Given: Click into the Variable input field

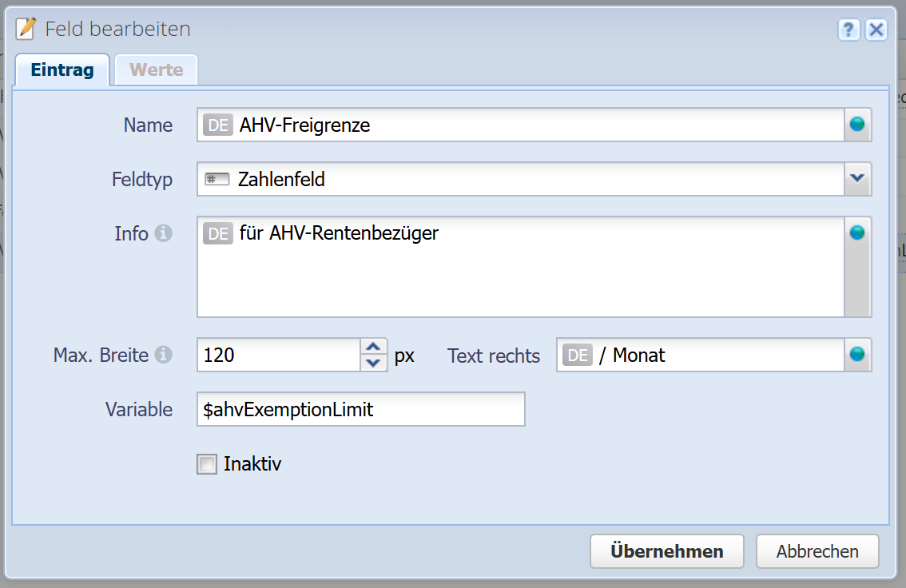Looking at the screenshot, I should click(x=360, y=410).
